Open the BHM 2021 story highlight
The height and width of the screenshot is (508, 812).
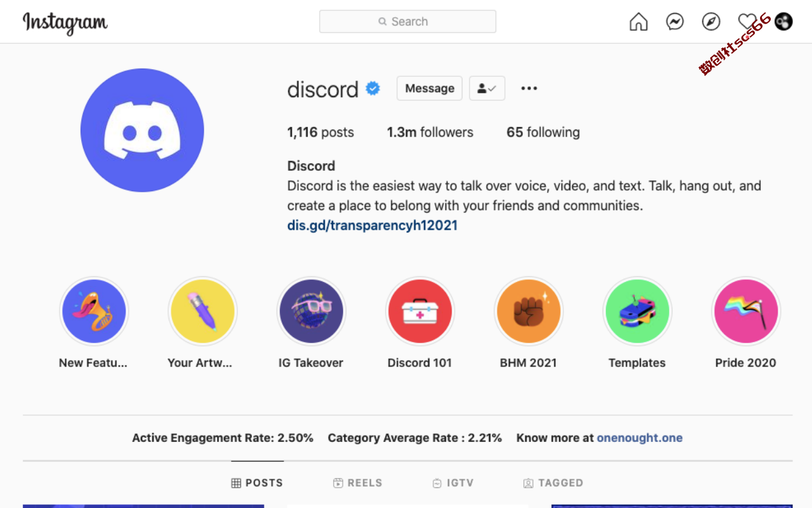(x=528, y=311)
